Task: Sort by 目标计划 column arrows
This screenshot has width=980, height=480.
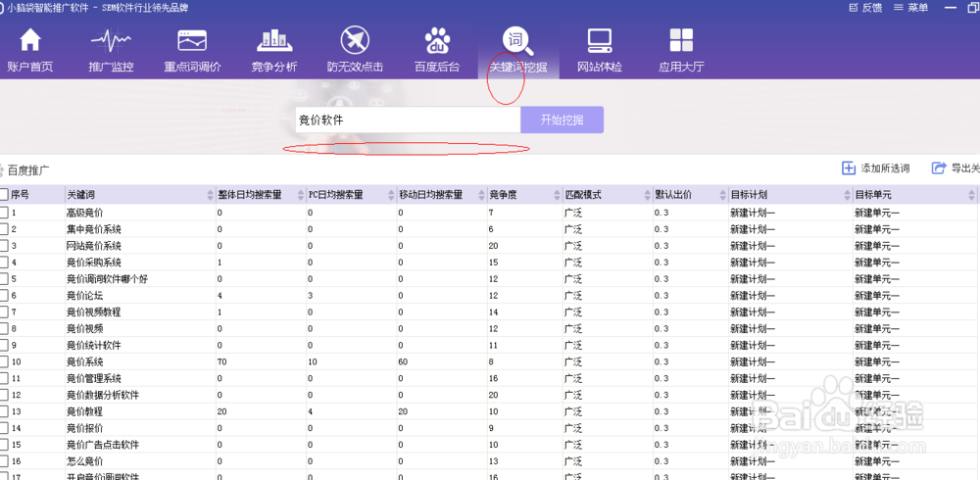Action: (847, 195)
